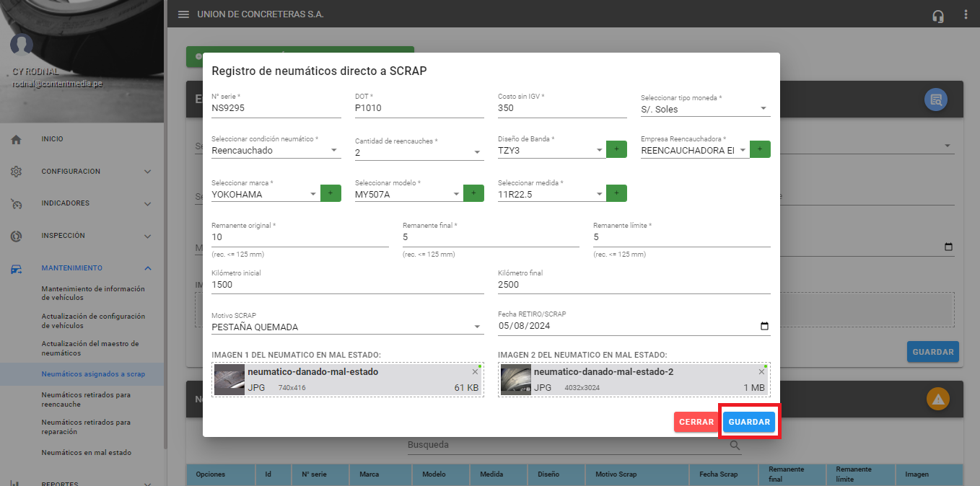Click the hamburger menu icon

(x=183, y=14)
